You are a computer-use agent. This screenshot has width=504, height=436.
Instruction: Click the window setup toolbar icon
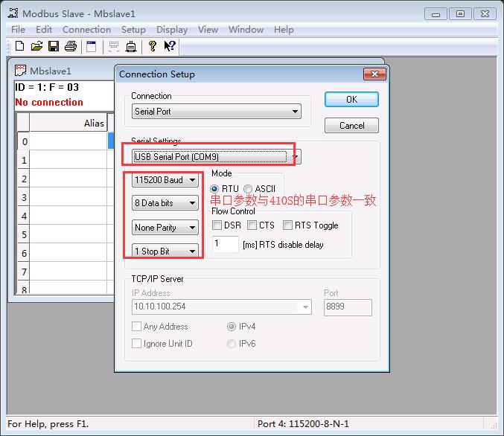(x=92, y=47)
